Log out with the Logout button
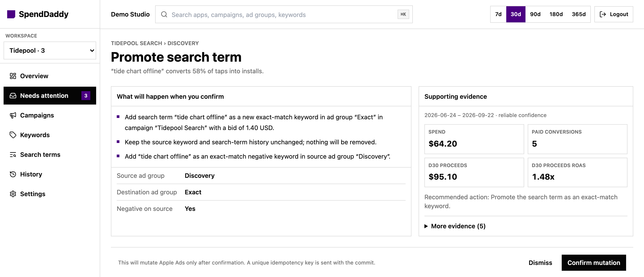 pyautogui.click(x=614, y=14)
